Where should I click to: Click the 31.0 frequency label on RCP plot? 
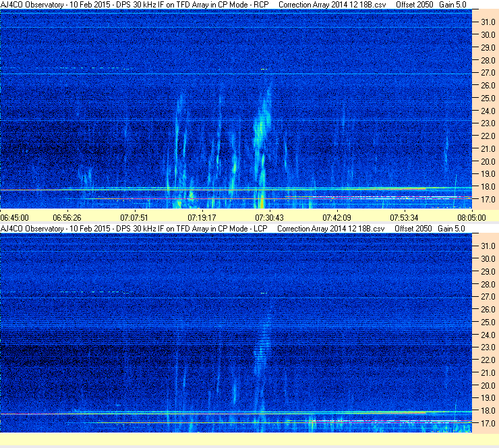[488, 22]
